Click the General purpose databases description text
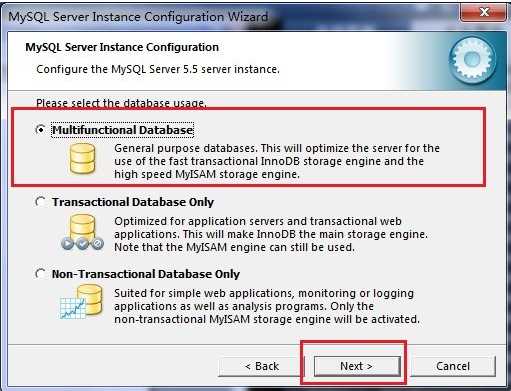 tap(277, 161)
